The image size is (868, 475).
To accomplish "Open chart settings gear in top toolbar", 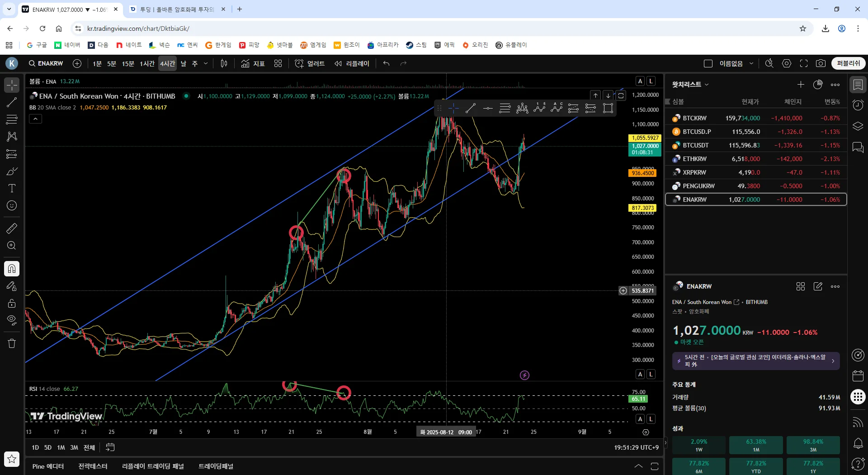I will pos(787,64).
